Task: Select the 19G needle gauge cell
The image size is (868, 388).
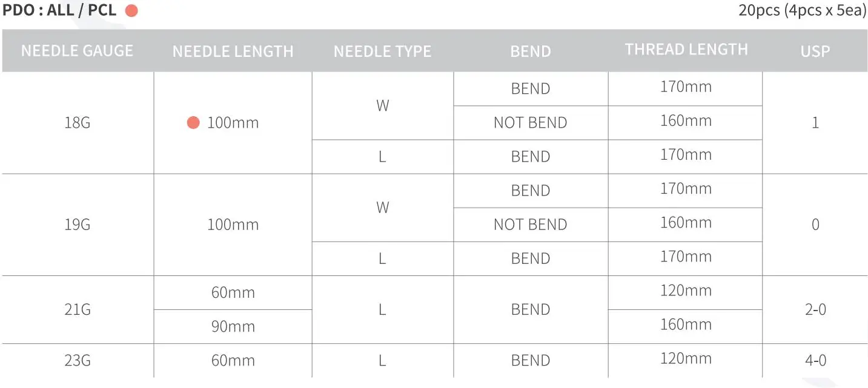Action: [77, 225]
